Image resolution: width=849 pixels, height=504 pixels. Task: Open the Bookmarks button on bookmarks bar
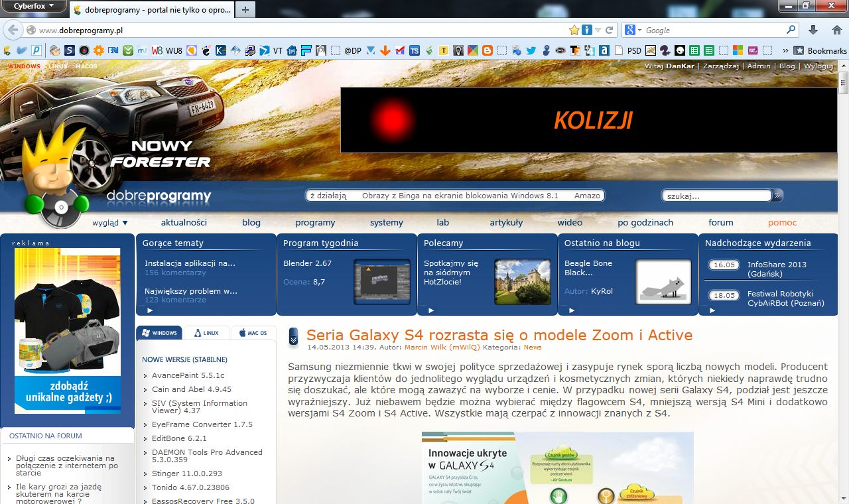820,50
